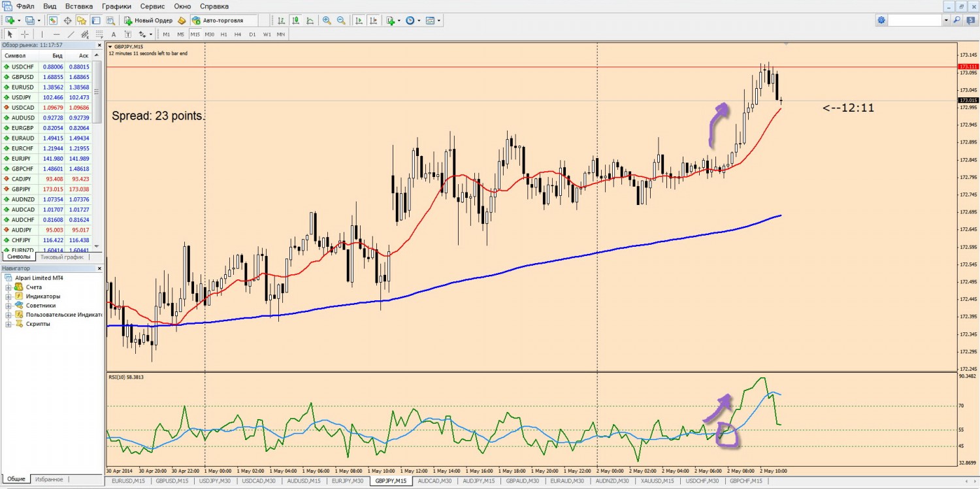This screenshot has width=980, height=489.
Task: Toggle the Авто-торговля button
Action: coord(224,20)
